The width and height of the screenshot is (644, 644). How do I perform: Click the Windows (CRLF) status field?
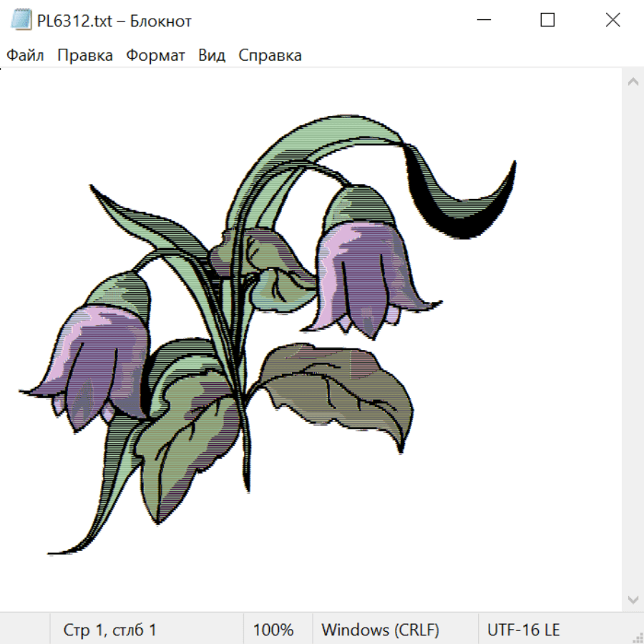[x=380, y=630]
